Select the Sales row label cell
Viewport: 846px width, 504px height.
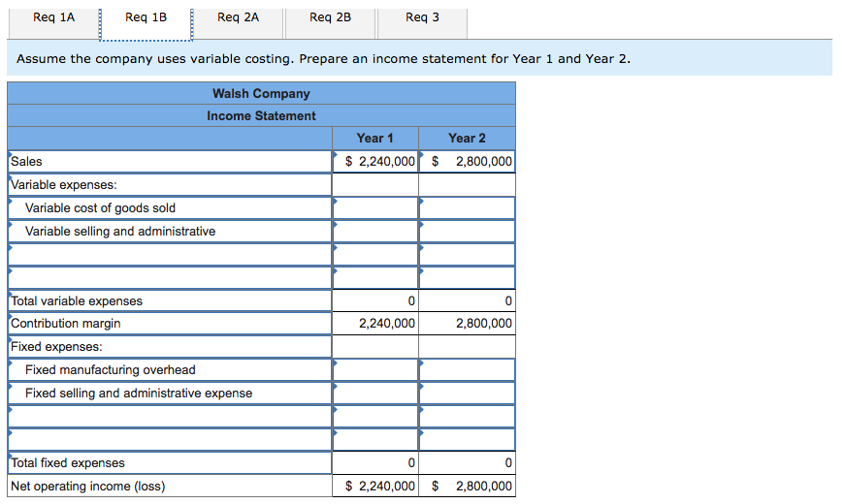170,161
